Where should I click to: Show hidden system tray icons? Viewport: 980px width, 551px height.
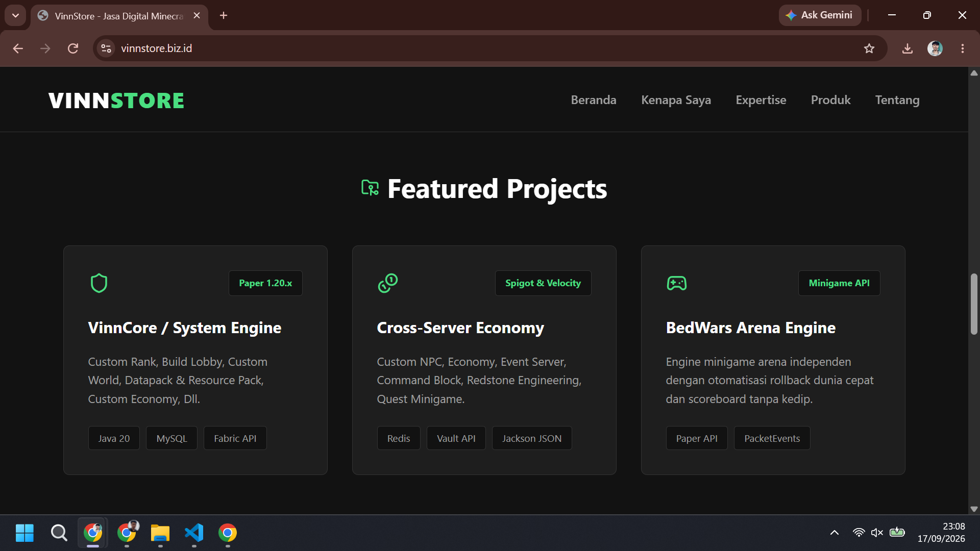point(835,533)
